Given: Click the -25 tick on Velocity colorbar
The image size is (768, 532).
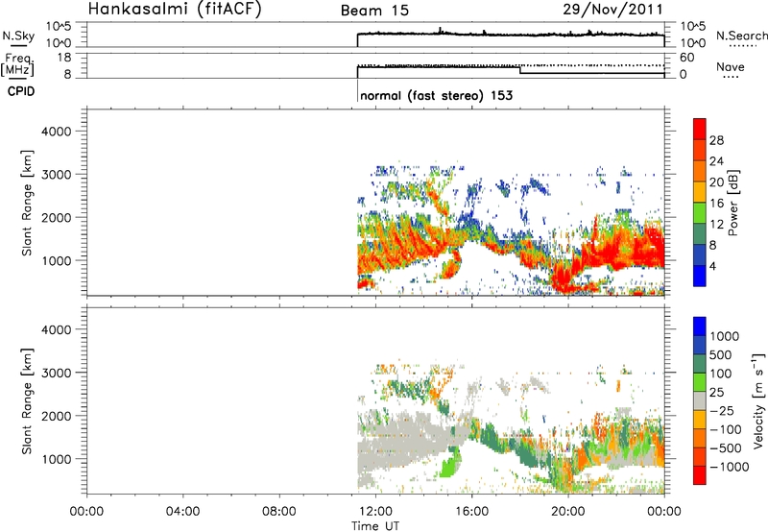Looking at the screenshot, I should coord(722,410).
